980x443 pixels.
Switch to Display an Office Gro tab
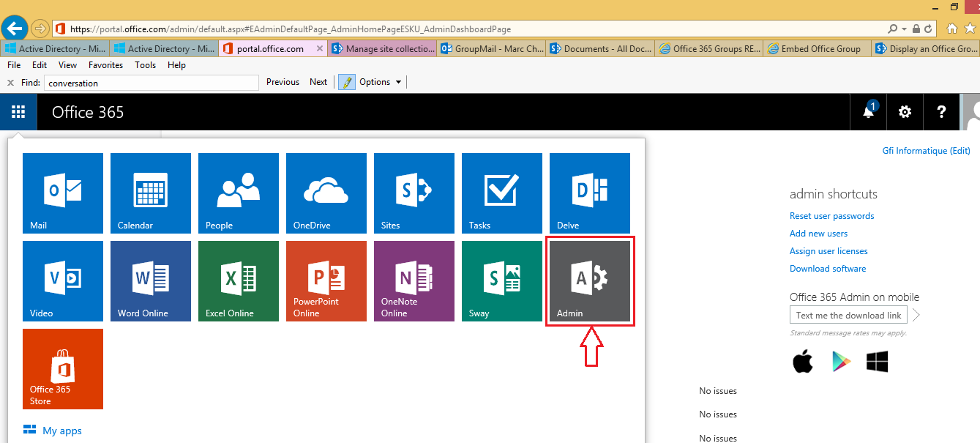click(926, 49)
